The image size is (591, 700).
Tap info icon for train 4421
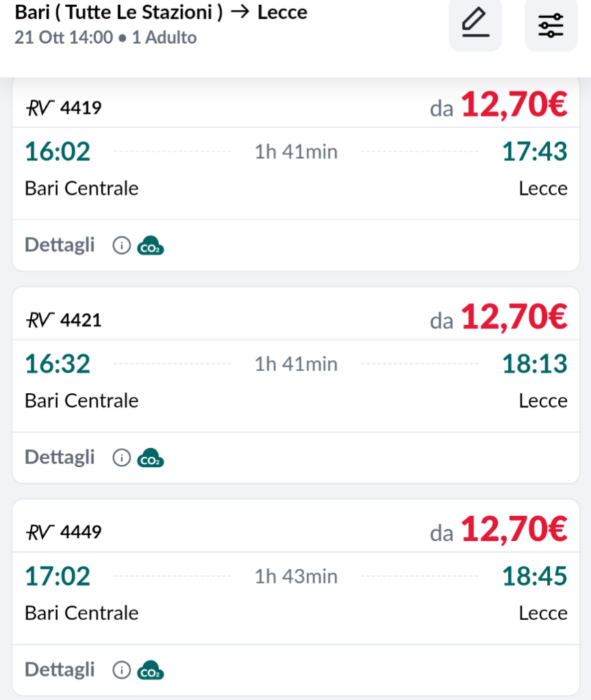(x=121, y=458)
